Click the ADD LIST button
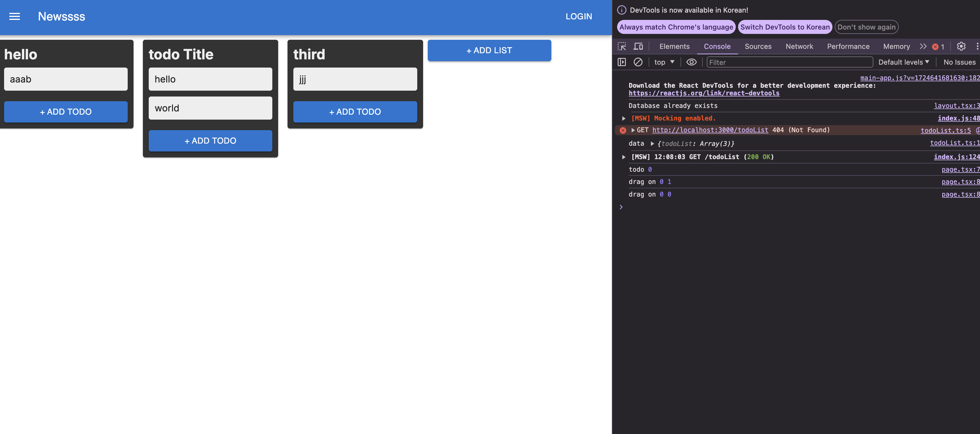This screenshot has height=434, width=980. pyautogui.click(x=489, y=50)
